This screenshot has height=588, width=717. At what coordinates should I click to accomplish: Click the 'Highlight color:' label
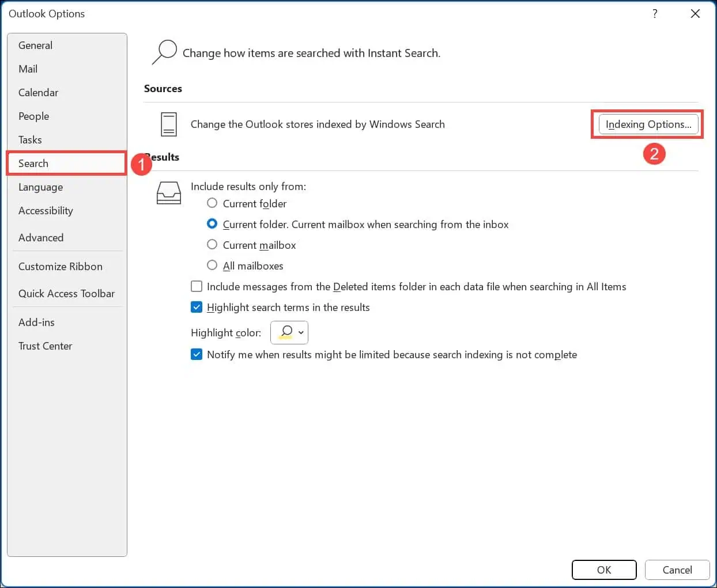tap(226, 333)
